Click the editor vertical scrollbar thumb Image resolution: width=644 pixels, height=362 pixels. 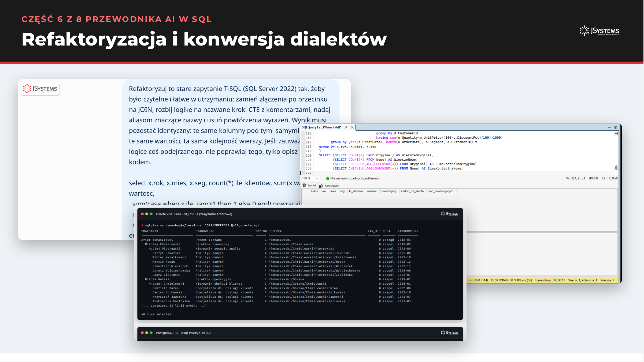pos(616,167)
